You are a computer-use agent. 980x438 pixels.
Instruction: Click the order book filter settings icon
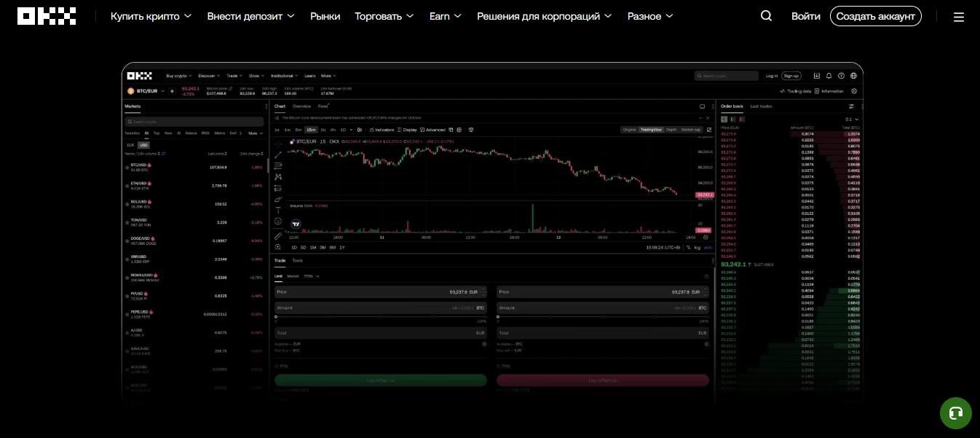coord(851,106)
